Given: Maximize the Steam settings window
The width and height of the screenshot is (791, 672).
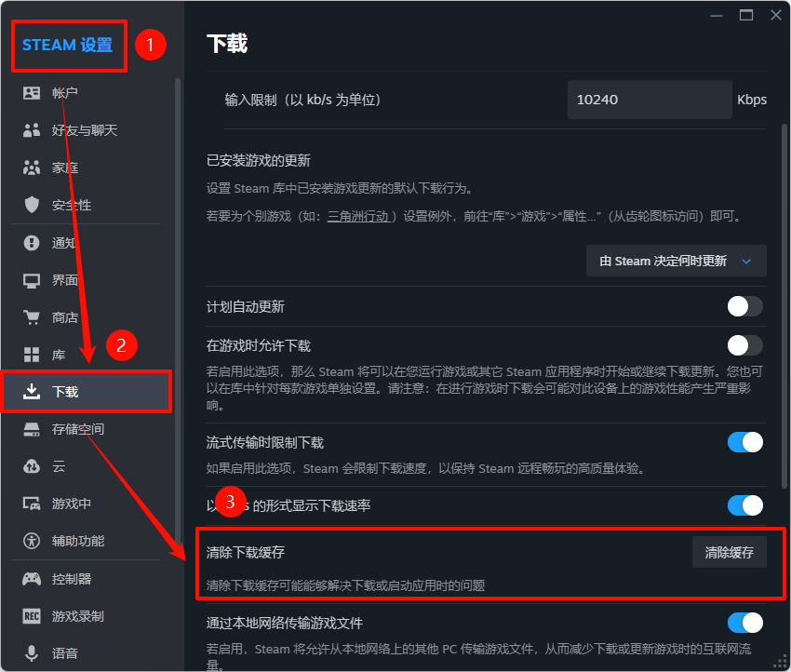Looking at the screenshot, I should click(746, 16).
